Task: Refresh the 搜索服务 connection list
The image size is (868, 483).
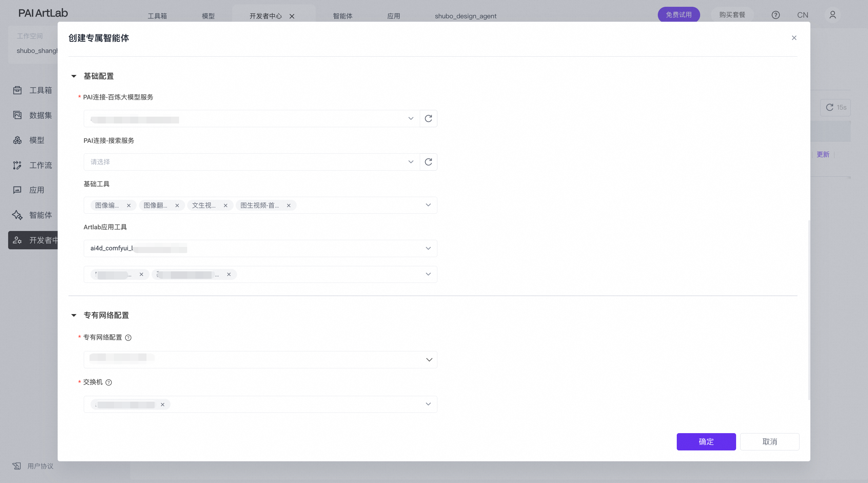Action: [x=428, y=162]
